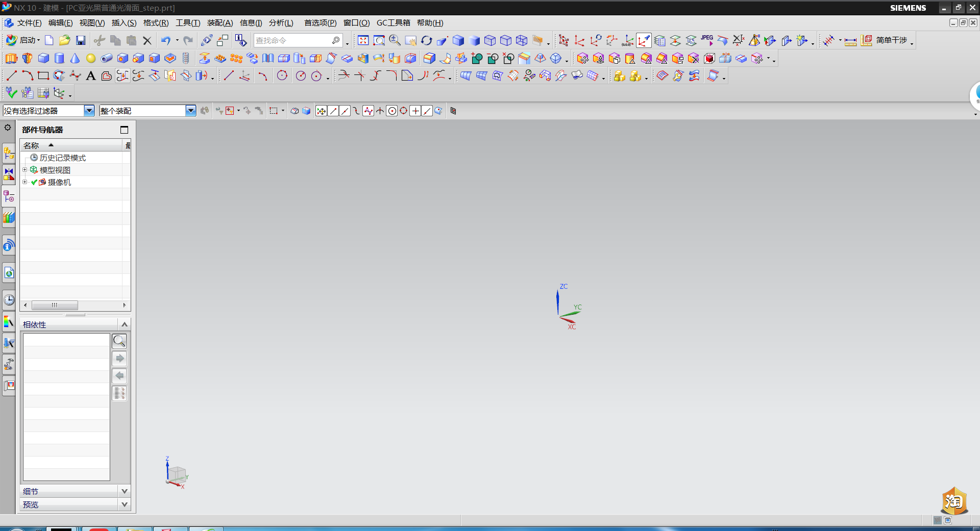Open the History tab in sidebar

[x=9, y=299]
